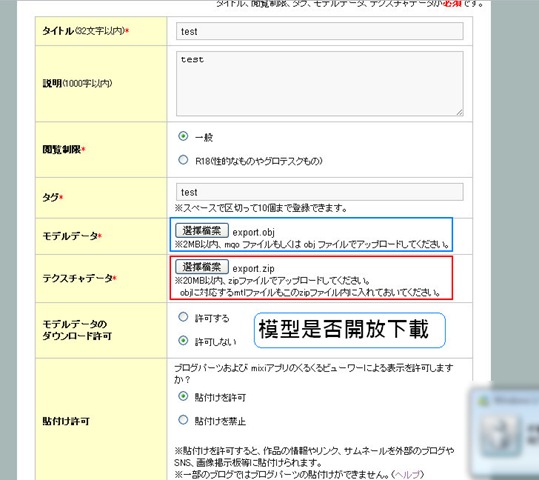Viewport: 539px width, 480px height.
Task: Select 許可する download permission radio
Action: pyautogui.click(x=183, y=317)
